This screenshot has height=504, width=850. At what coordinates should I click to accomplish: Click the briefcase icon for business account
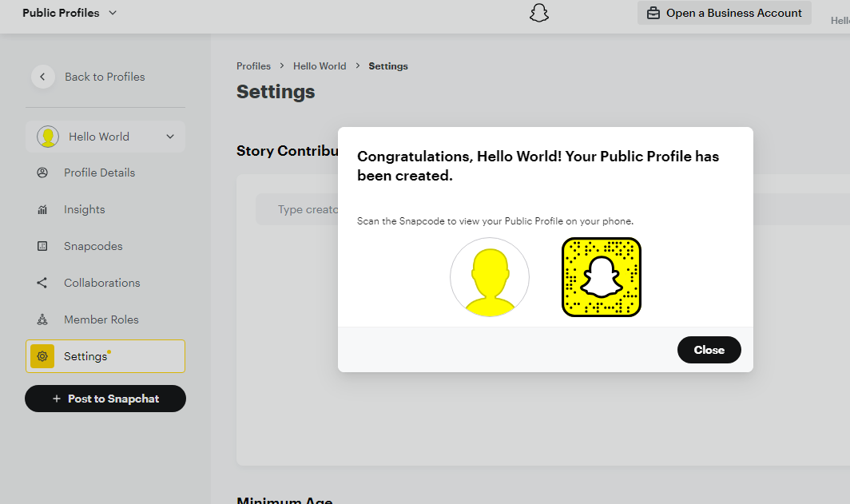tap(653, 13)
